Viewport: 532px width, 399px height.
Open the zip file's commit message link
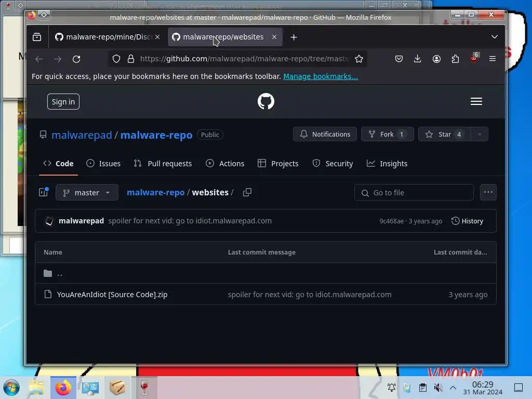[x=310, y=295]
